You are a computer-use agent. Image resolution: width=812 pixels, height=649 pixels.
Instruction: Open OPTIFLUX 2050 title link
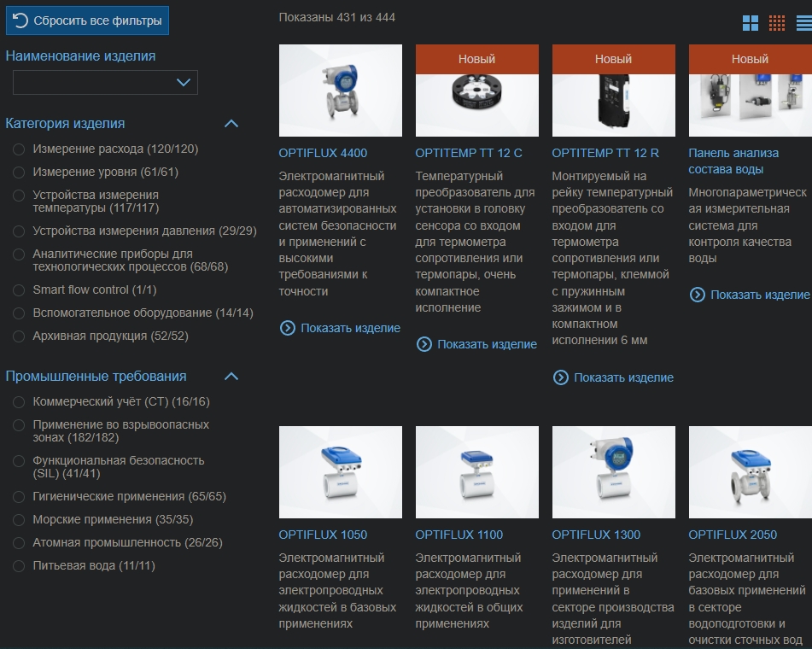[733, 535]
